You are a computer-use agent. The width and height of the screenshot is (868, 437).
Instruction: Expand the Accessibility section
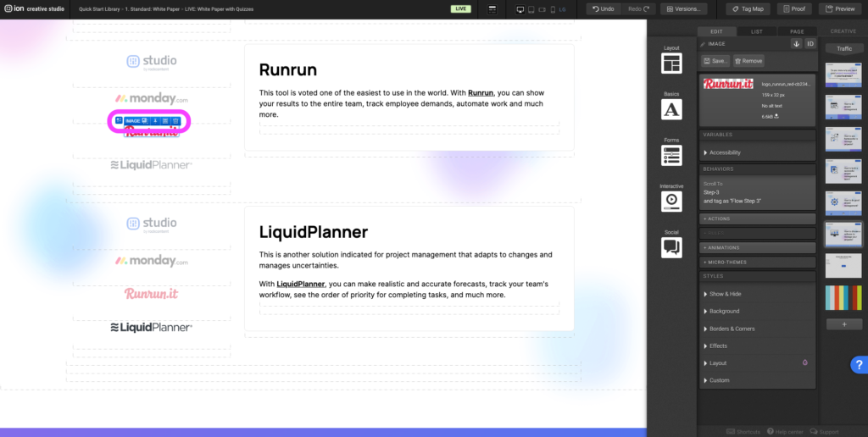(x=725, y=152)
